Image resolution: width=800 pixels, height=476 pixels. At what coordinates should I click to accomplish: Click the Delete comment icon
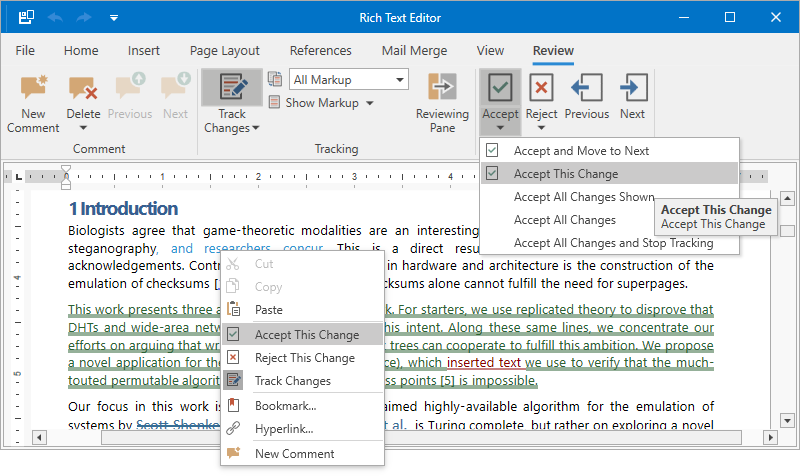82,89
